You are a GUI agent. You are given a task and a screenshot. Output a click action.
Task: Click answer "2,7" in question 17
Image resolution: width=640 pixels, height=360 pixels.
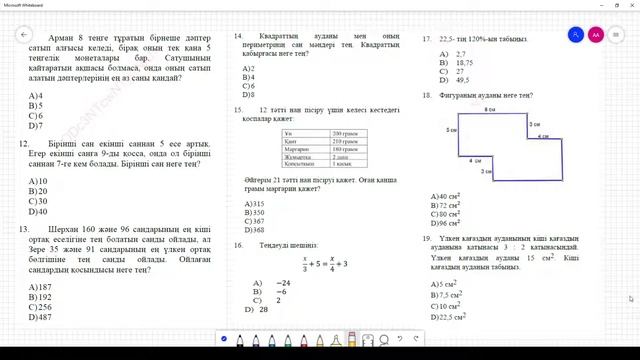(x=461, y=54)
